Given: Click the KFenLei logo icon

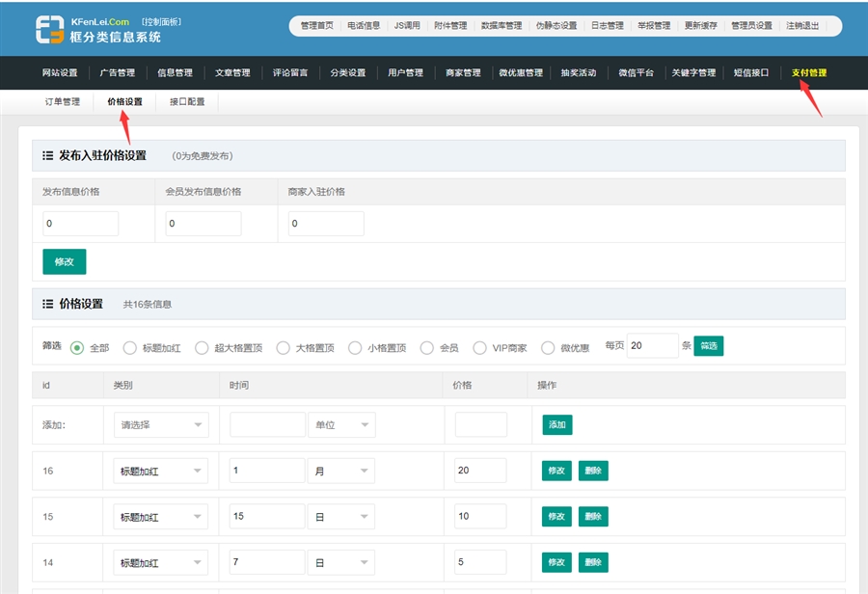Looking at the screenshot, I should (x=50, y=30).
